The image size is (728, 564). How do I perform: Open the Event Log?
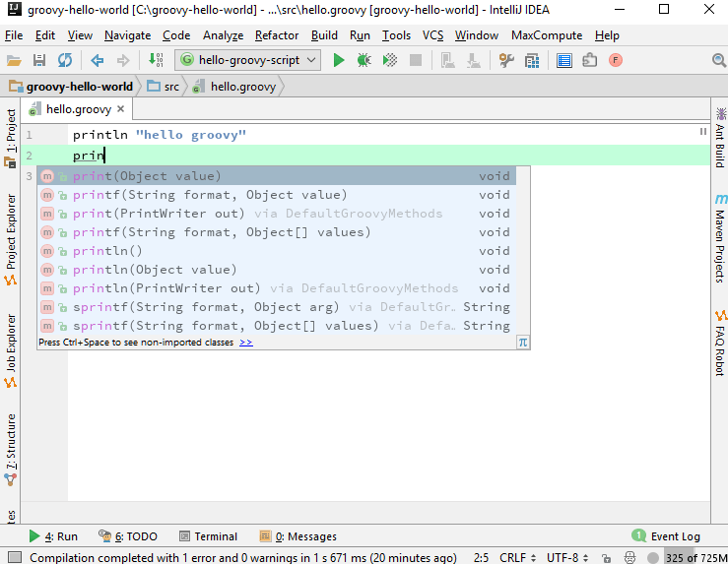click(666, 536)
